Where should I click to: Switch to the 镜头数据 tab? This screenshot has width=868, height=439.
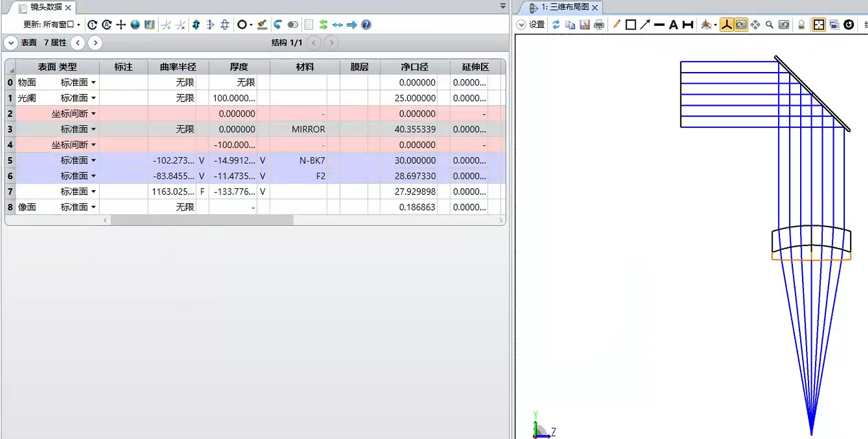point(46,7)
